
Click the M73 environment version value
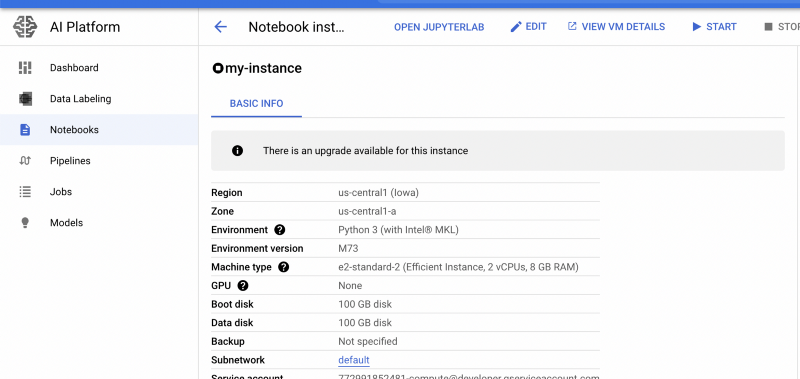click(x=348, y=248)
